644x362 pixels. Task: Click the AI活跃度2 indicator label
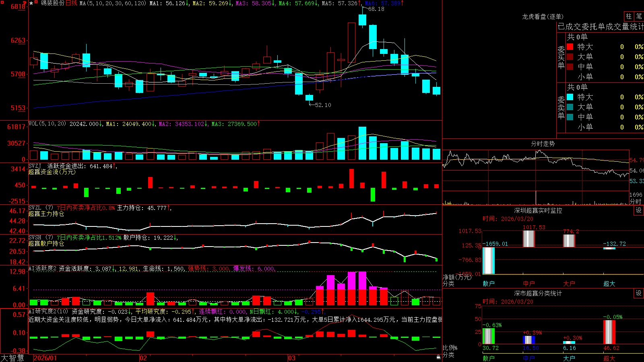coord(43,268)
